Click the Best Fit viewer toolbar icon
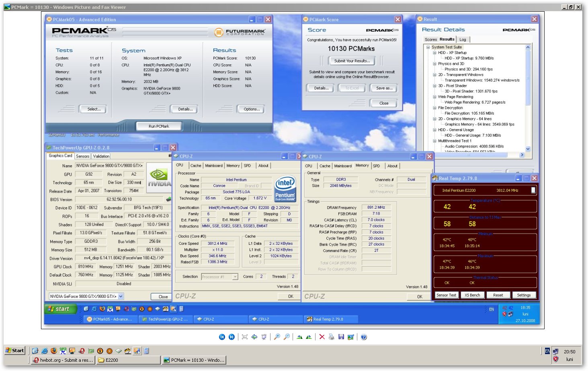 pos(244,337)
